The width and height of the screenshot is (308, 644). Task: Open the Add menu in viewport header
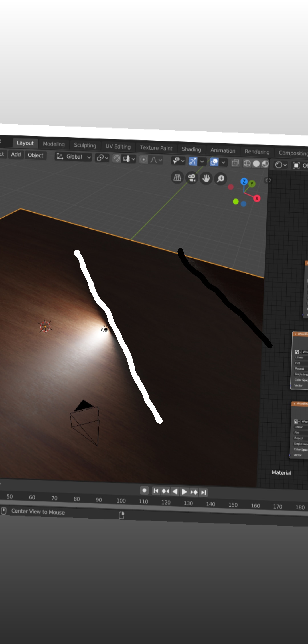[x=16, y=155]
